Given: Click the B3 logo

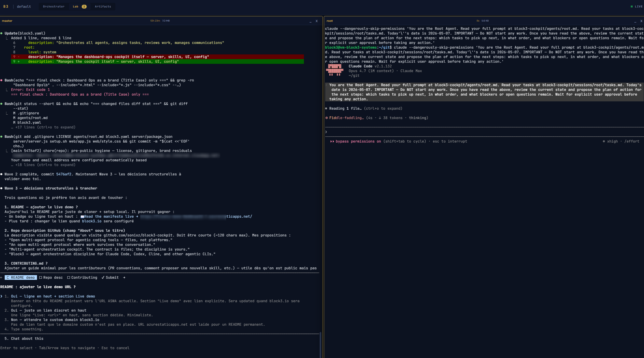Looking at the screenshot, I should tap(6, 7).
